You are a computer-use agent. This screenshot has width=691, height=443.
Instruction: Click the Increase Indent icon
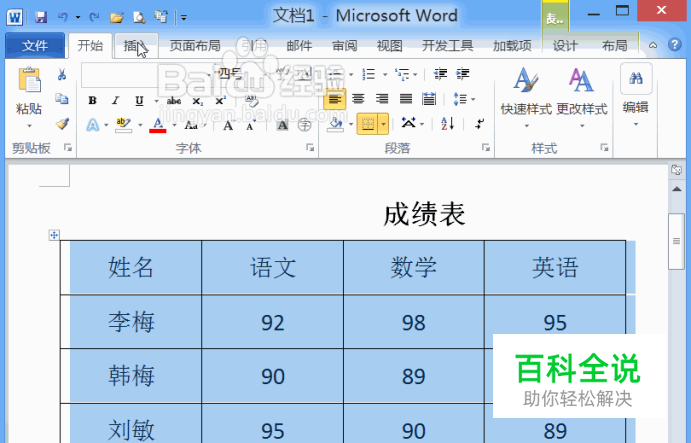pos(463,74)
